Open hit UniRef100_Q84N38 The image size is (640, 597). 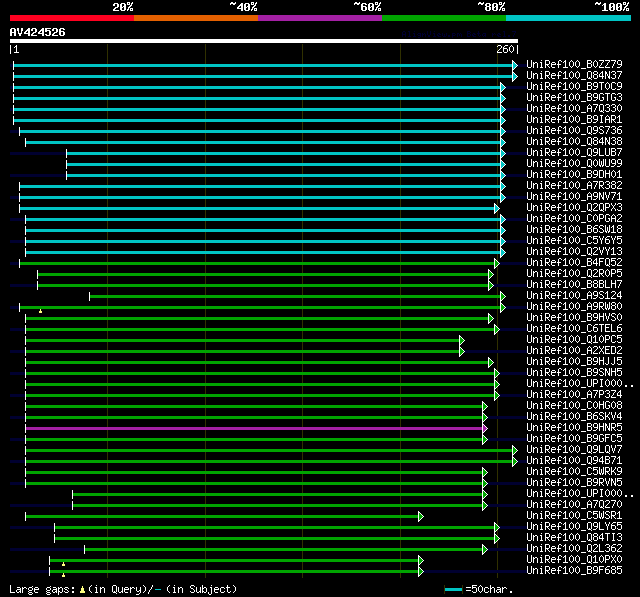574,141
